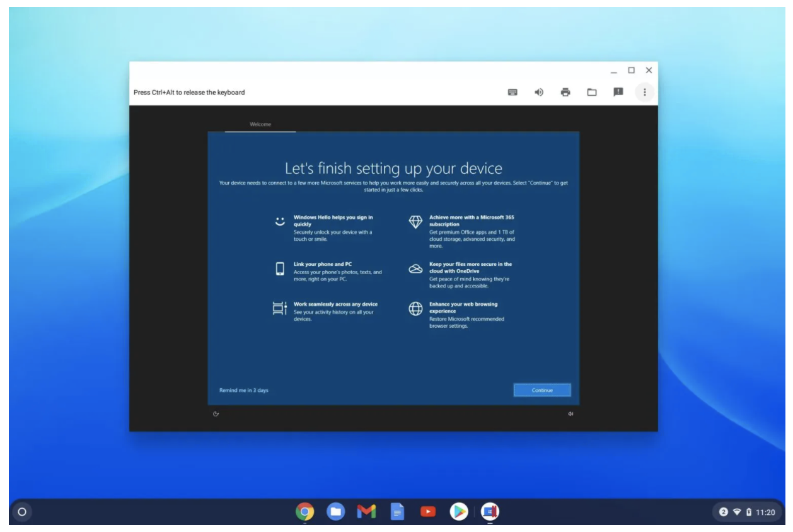
Task: Open the file transfer folder icon
Action: (591, 91)
